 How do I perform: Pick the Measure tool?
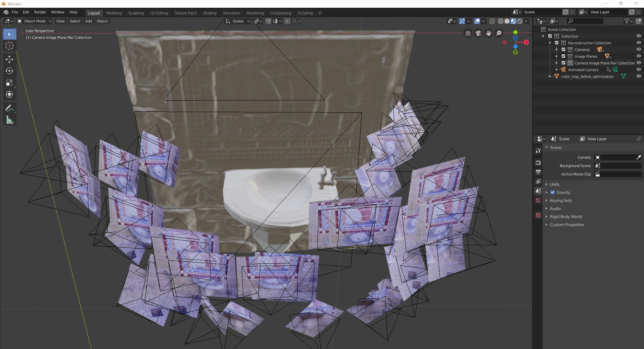(x=9, y=119)
